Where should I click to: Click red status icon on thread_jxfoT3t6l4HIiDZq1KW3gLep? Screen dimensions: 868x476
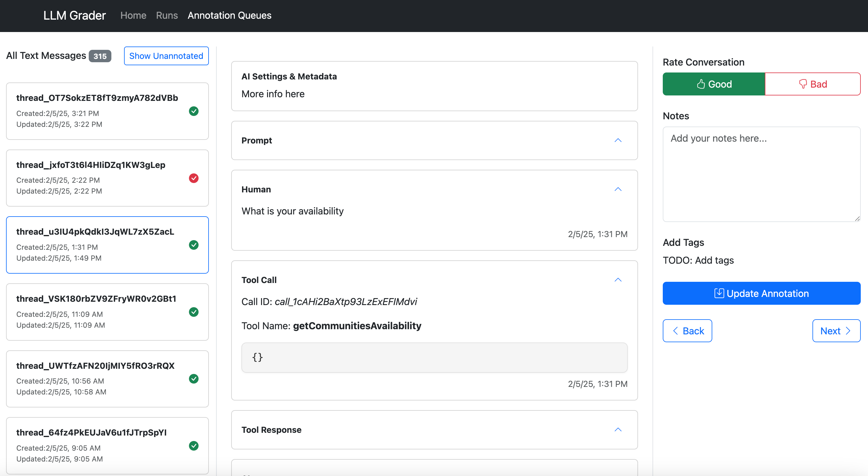tap(194, 178)
